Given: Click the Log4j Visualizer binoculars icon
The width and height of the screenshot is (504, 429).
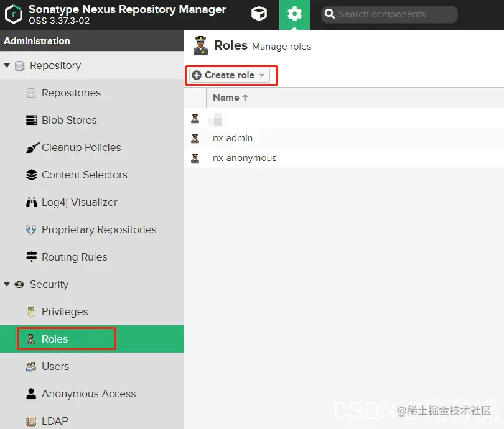Looking at the screenshot, I should tap(32, 202).
